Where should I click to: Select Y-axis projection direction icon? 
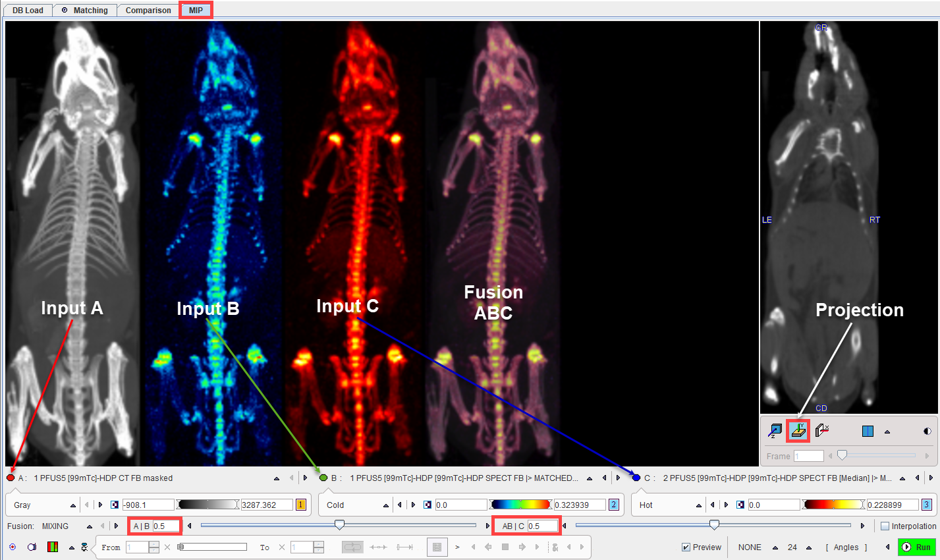point(798,431)
